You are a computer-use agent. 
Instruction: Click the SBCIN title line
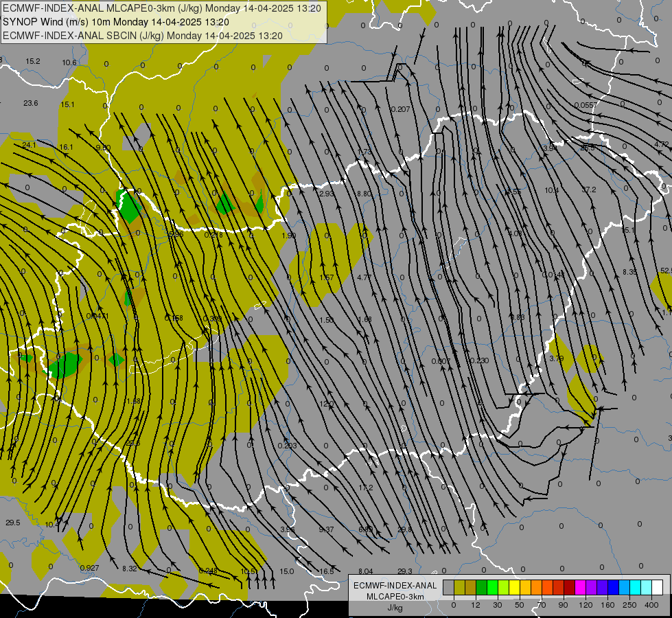(143, 36)
